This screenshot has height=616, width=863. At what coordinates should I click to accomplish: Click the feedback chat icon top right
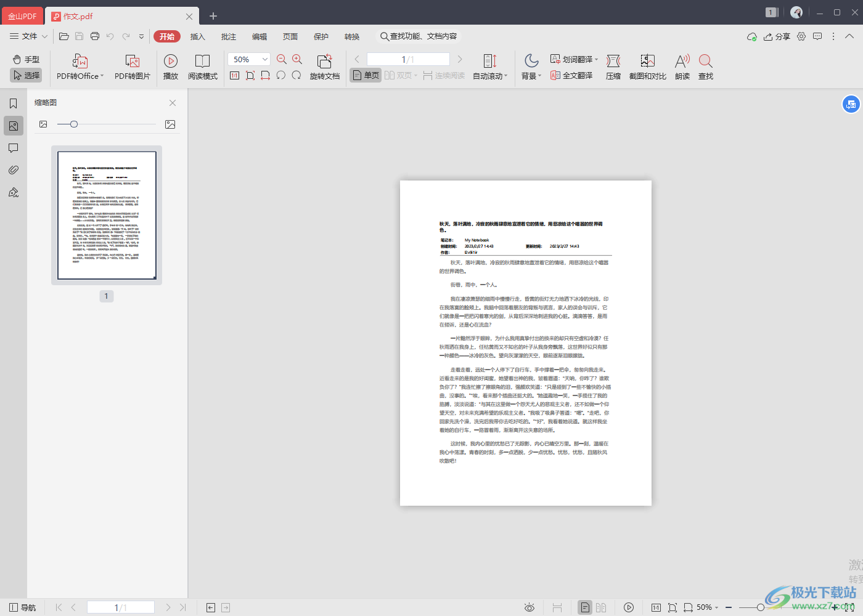817,36
